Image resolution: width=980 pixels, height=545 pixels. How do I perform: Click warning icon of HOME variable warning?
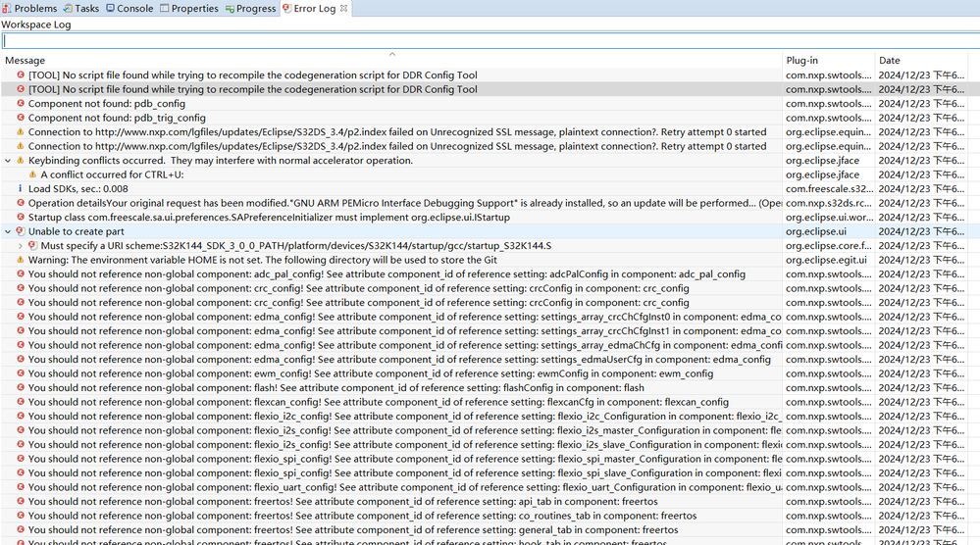click(x=20, y=260)
